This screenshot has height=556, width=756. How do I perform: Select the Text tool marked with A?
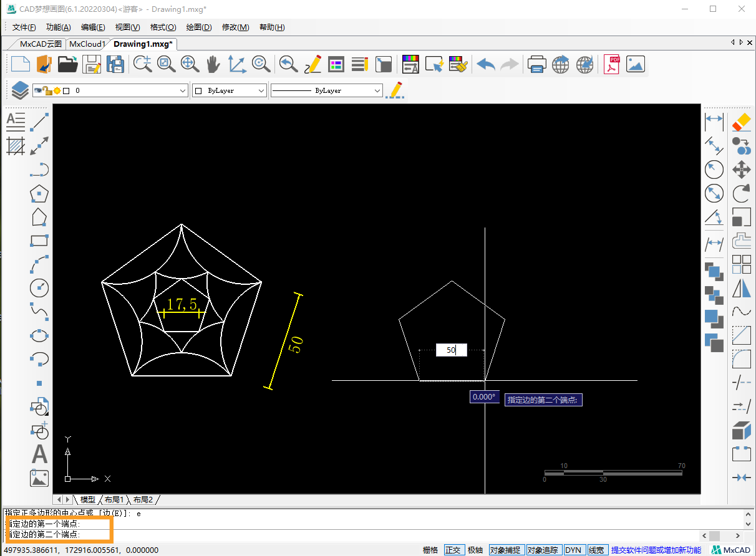39,454
